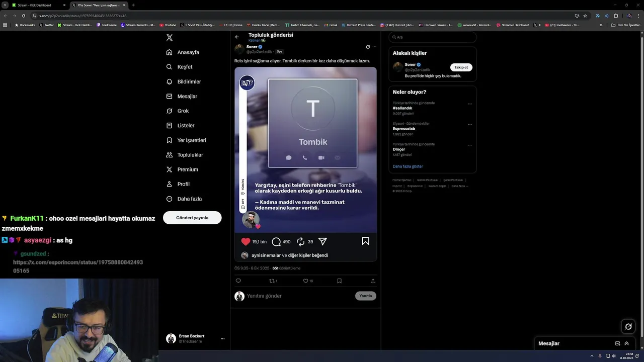Open Espressolab trending topic
The height and width of the screenshot is (362, 644).
pos(404,129)
